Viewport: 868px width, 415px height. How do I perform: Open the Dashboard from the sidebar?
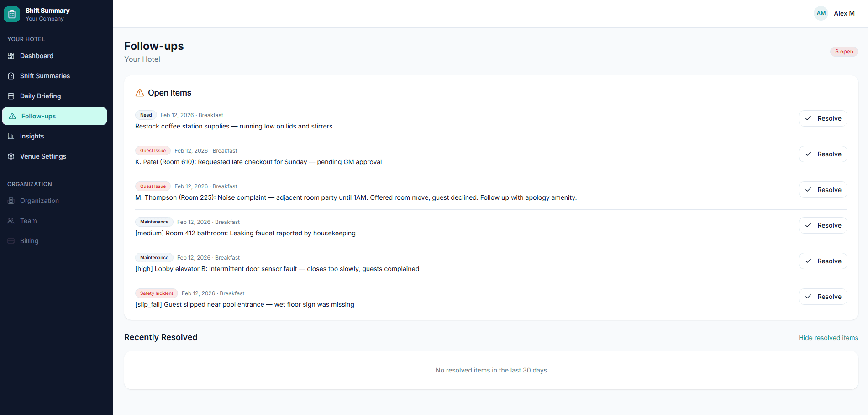tap(37, 56)
